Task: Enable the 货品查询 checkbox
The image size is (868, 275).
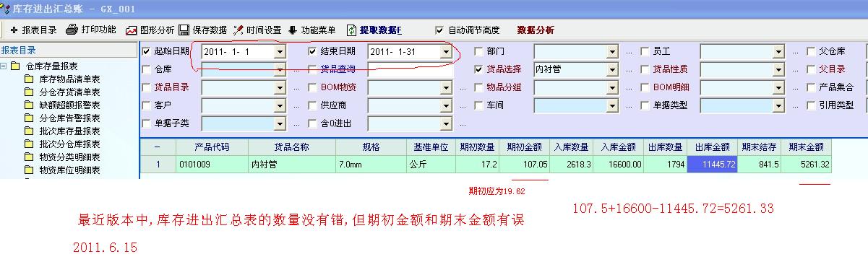Action: pyautogui.click(x=313, y=69)
